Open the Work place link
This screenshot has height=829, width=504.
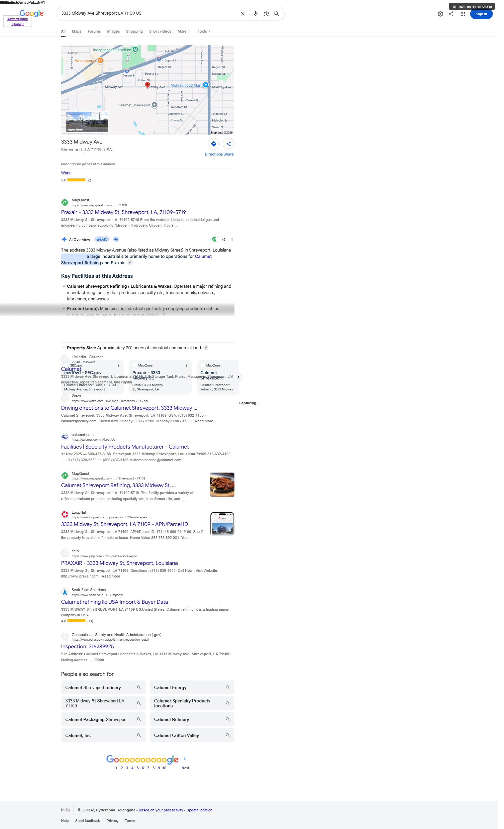[65, 173]
